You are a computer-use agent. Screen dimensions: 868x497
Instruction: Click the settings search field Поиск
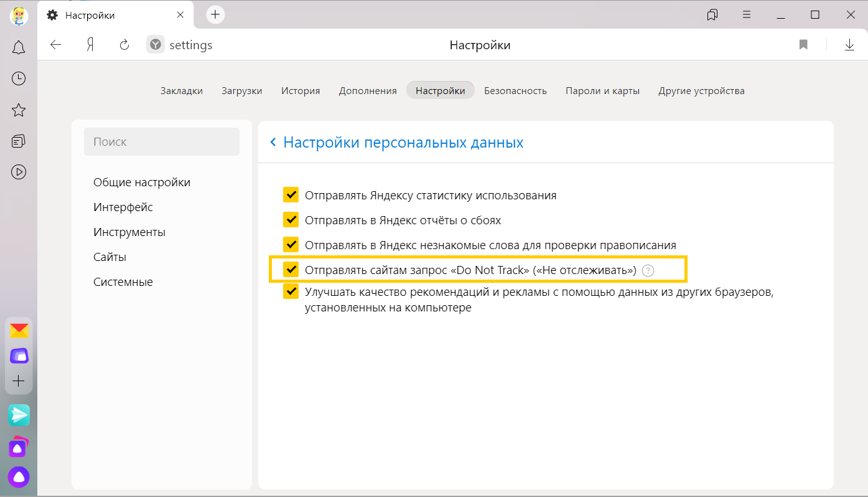tap(162, 142)
